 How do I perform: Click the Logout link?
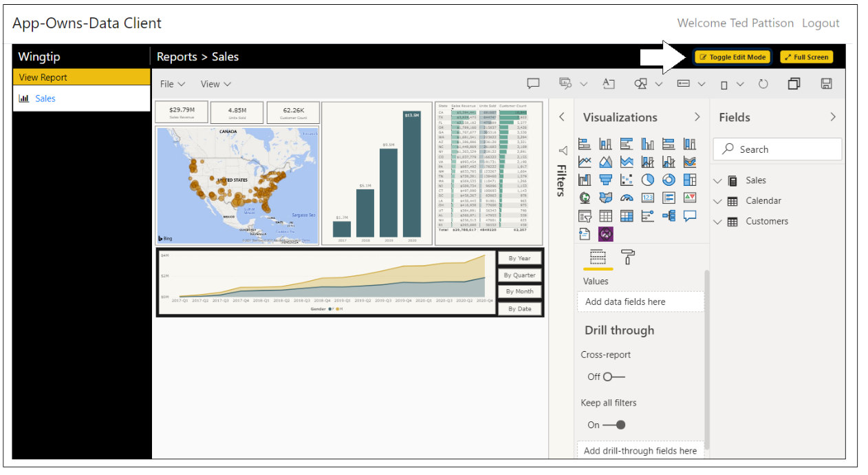pos(821,23)
